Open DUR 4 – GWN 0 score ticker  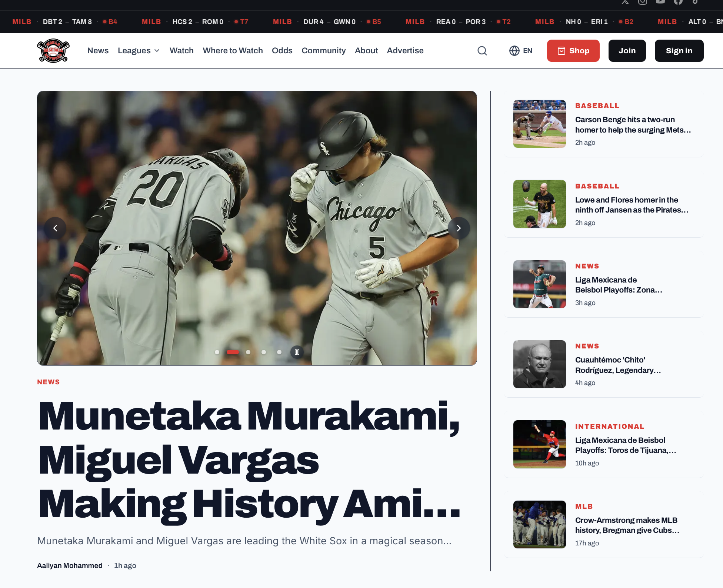coord(327,22)
